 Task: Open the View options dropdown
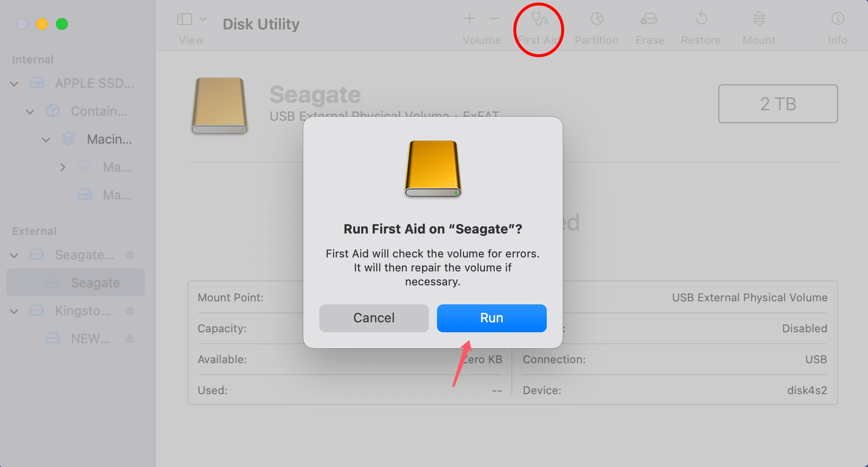[191, 19]
